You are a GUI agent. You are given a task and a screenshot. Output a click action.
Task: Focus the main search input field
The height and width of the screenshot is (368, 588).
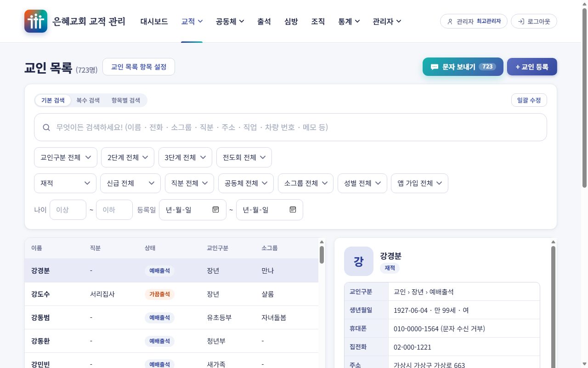click(x=290, y=127)
